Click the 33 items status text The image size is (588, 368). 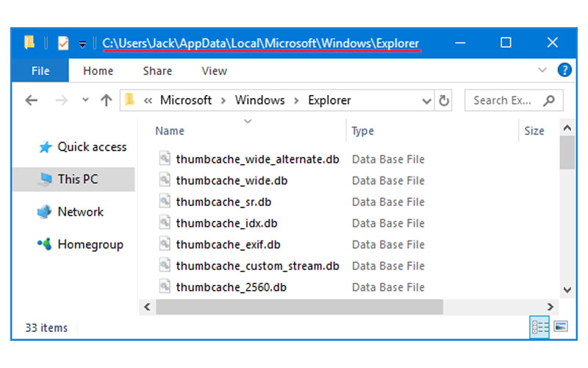point(46,328)
